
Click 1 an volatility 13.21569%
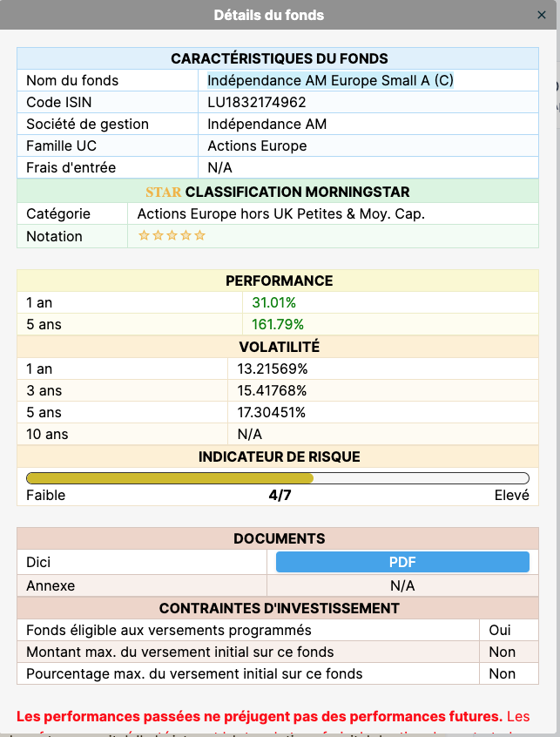[x=273, y=369]
